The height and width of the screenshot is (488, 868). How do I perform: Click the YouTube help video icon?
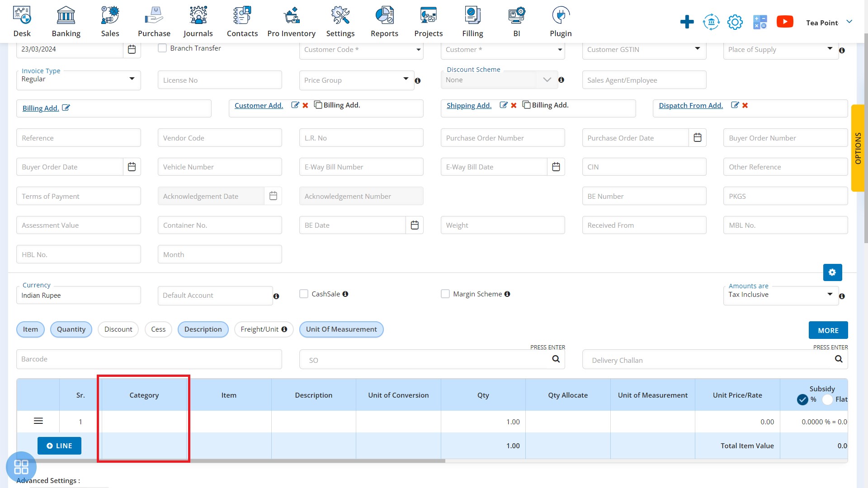[x=785, y=22]
